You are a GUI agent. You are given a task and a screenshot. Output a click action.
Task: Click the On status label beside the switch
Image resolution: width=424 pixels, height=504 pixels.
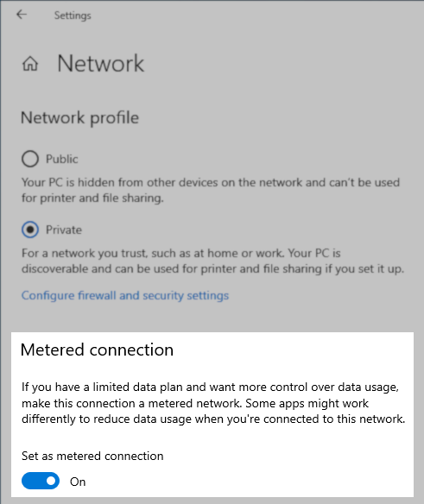click(78, 482)
